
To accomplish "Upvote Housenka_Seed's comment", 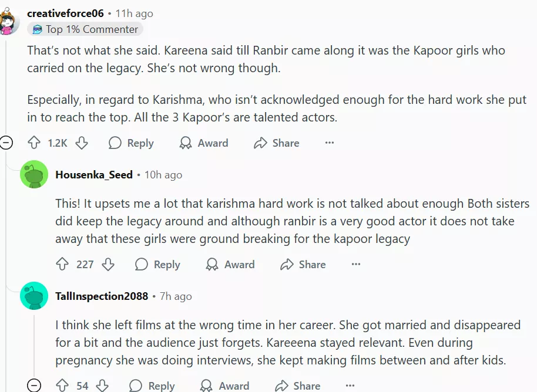I will 62,265.
